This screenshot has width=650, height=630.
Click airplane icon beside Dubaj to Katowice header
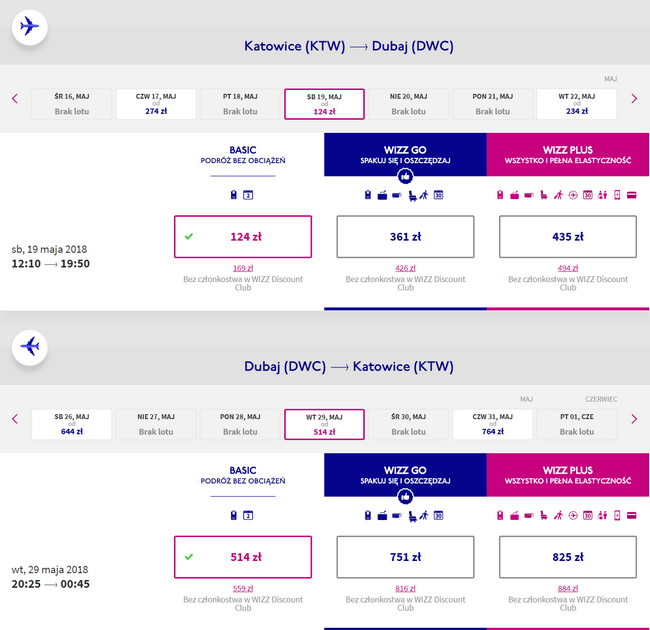point(29,347)
